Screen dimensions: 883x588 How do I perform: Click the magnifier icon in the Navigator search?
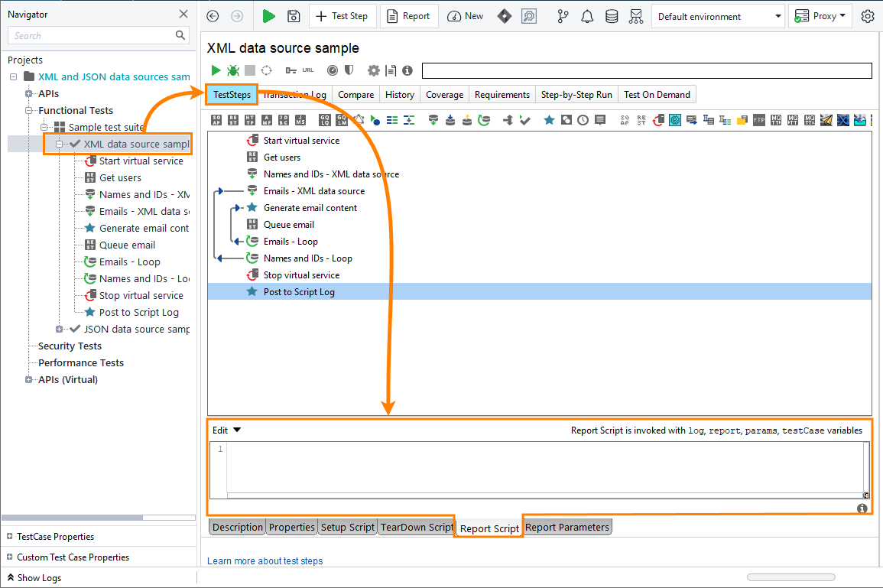(x=180, y=35)
